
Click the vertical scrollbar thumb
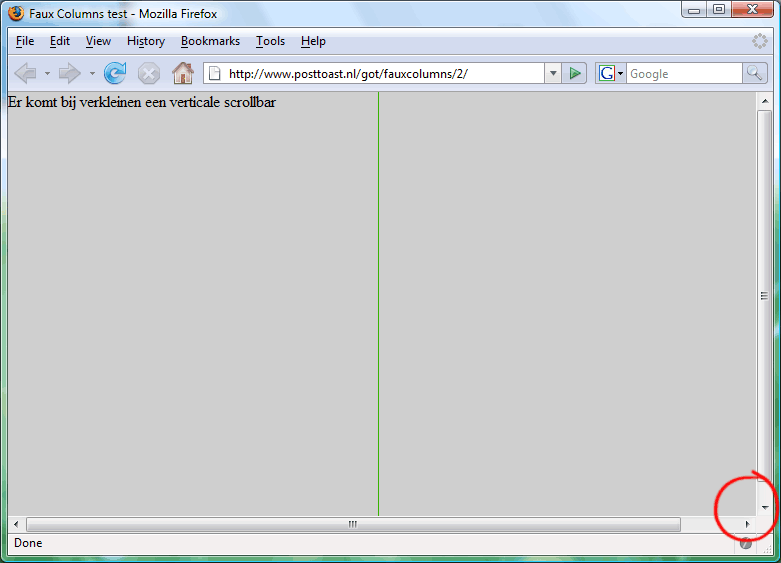(x=765, y=296)
